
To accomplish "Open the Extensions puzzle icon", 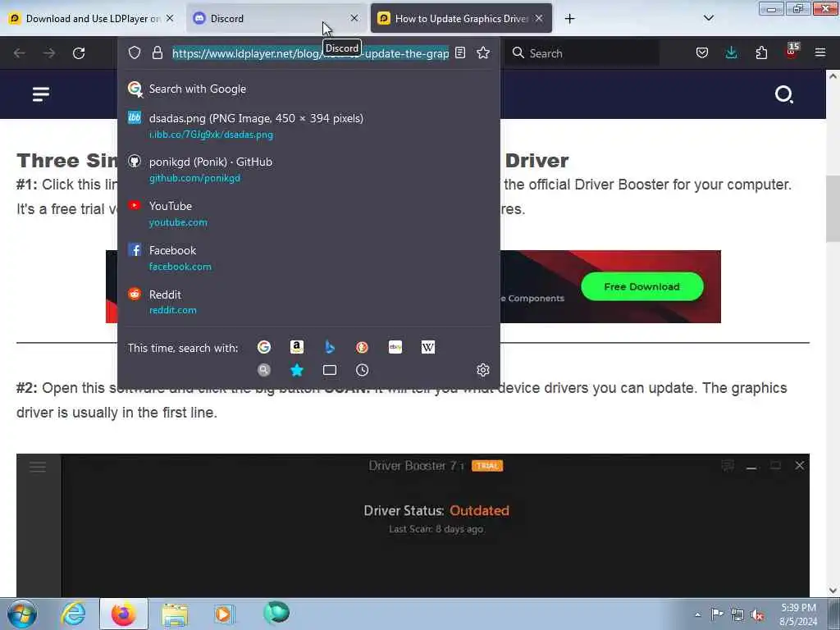I will 761,52.
